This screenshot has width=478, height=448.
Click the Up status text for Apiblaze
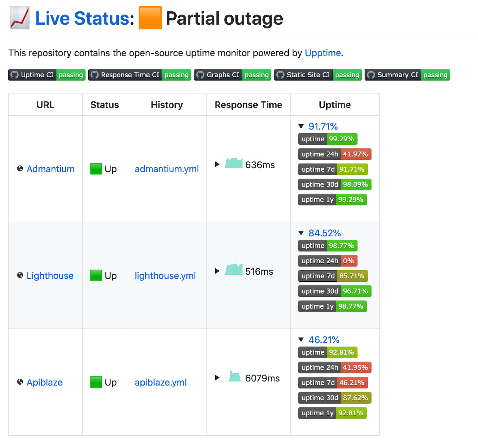111,383
